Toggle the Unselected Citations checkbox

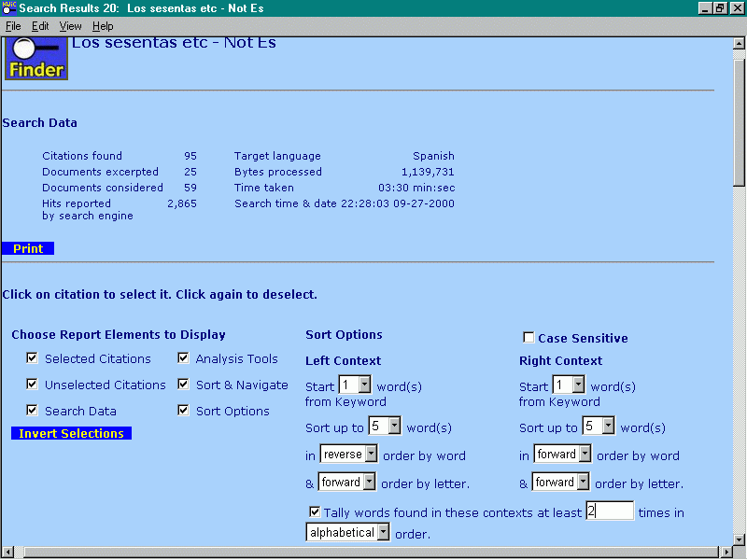click(32, 385)
